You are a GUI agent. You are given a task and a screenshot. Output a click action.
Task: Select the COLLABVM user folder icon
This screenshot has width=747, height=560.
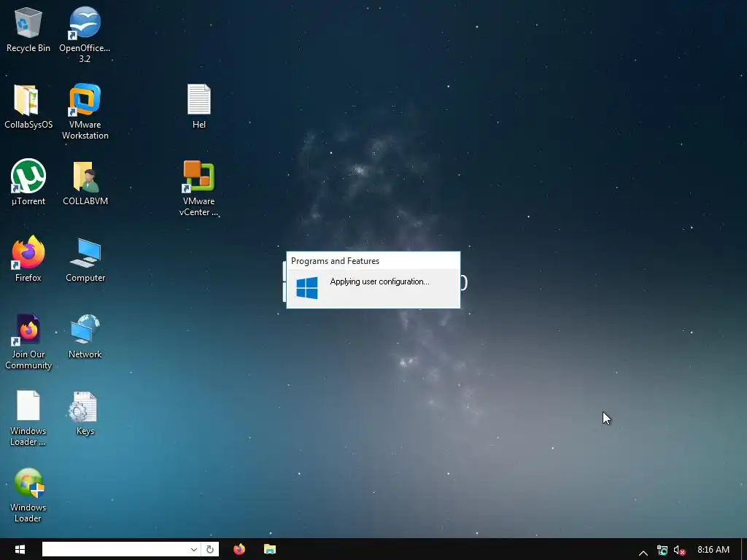pyautogui.click(x=85, y=183)
